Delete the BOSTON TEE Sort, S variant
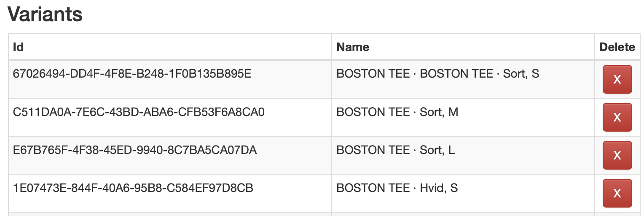644x216 pixels. pos(617,79)
